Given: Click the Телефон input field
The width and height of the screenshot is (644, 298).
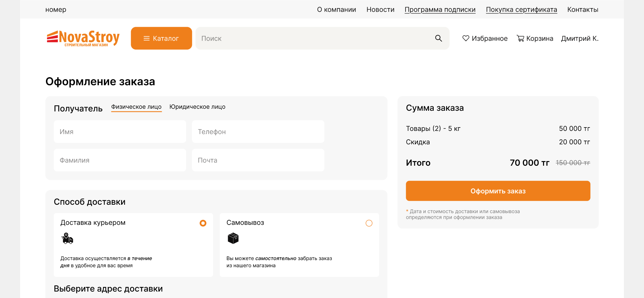Looking at the screenshot, I should pos(258,132).
